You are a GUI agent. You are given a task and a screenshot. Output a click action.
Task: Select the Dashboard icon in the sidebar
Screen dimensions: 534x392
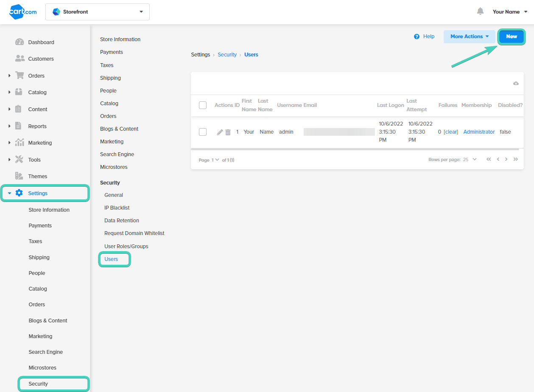tap(20, 42)
